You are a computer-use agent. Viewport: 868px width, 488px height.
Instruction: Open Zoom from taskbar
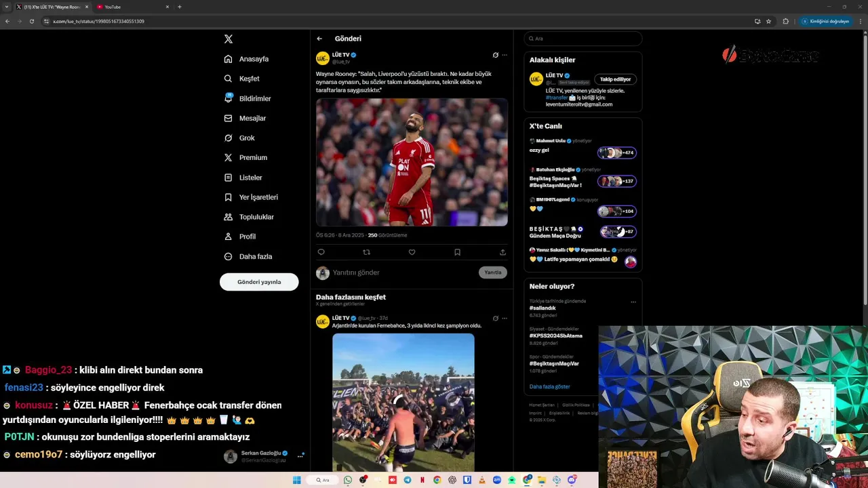497,481
